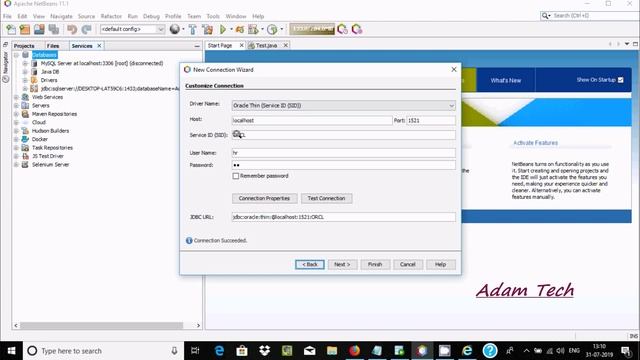640x360 pixels.
Task: Expand the Java DB node
Action: [x=25, y=72]
